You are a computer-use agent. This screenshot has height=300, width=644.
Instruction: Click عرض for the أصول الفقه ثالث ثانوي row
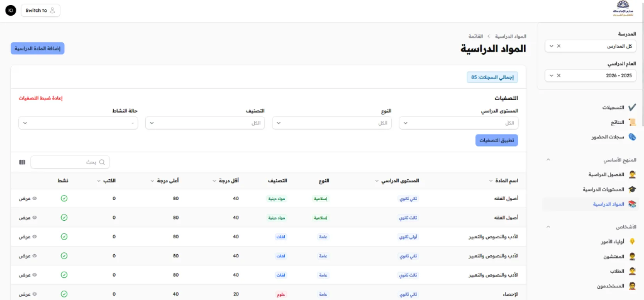27,218
